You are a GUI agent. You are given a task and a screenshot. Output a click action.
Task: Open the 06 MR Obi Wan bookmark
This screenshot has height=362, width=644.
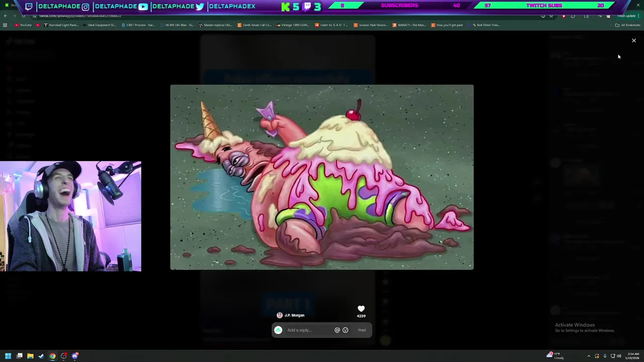click(x=177, y=25)
